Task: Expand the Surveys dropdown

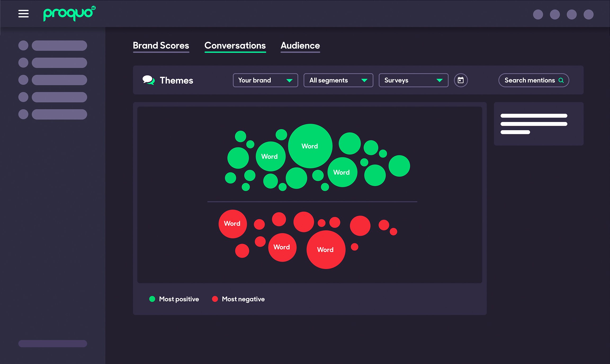Action: click(414, 80)
